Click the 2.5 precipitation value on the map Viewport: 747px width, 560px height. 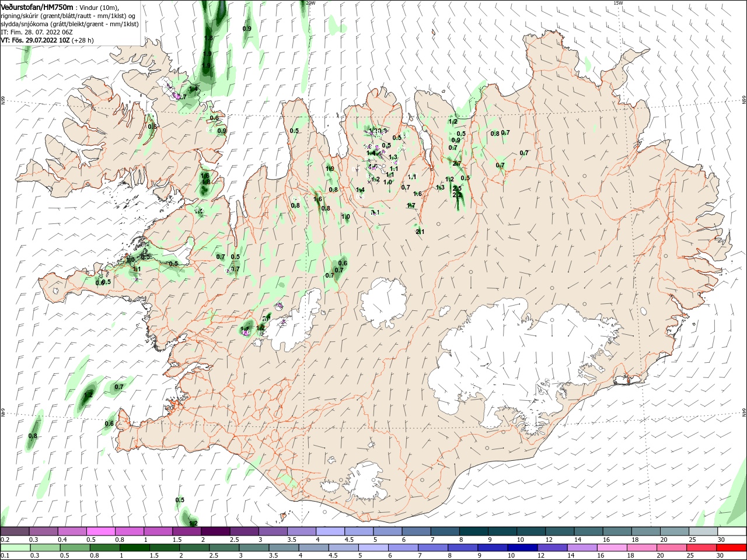457,188
